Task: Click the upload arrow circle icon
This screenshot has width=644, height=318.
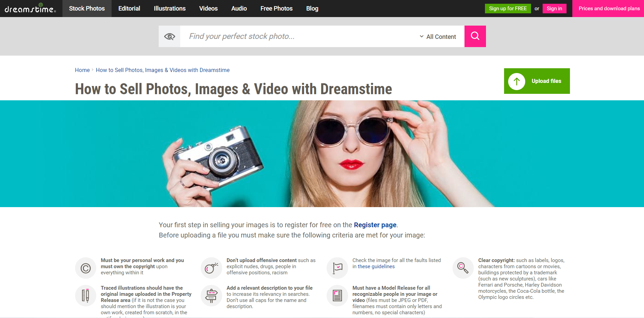Action: (x=517, y=81)
